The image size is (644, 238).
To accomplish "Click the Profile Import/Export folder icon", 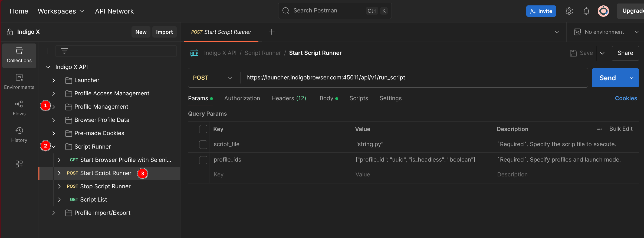I will [69, 213].
